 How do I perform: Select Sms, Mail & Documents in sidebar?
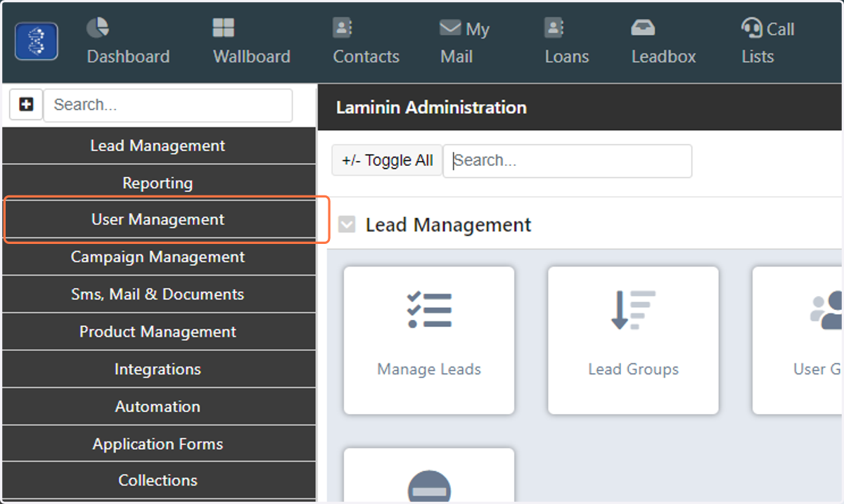(x=158, y=294)
